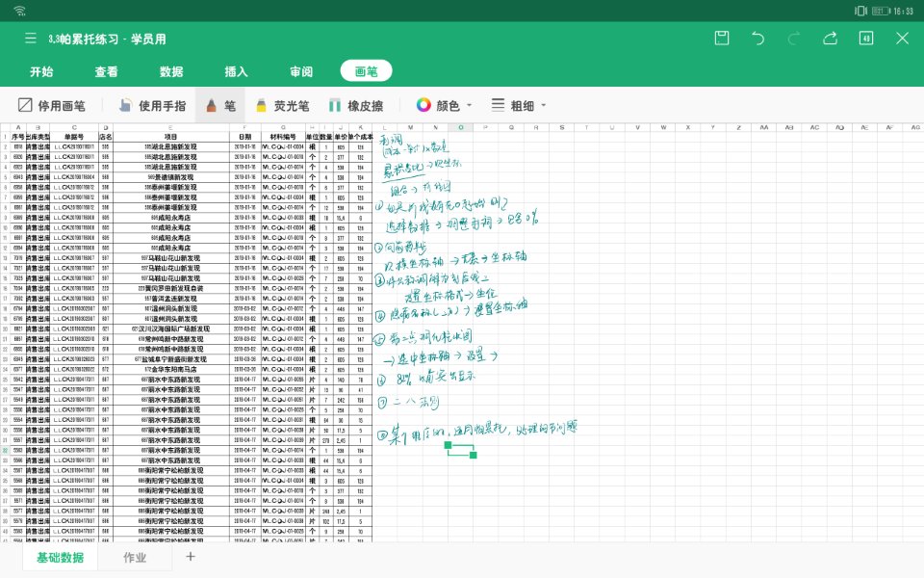Open the hamburger menu
This screenshot has width=924, height=578.
(x=31, y=39)
